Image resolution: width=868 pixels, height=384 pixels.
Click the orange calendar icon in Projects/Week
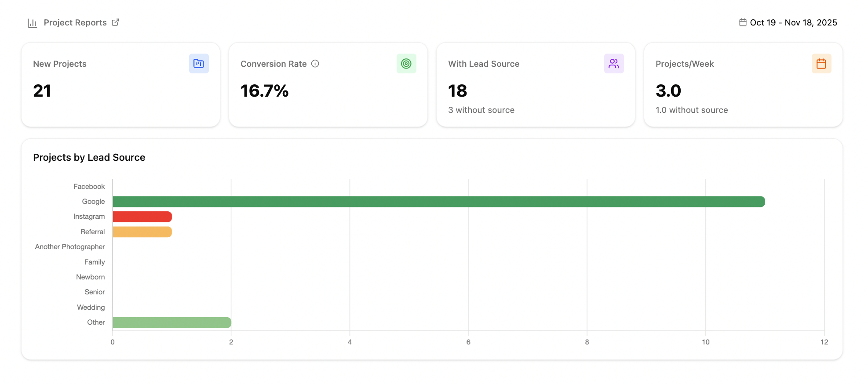point(821,64)
